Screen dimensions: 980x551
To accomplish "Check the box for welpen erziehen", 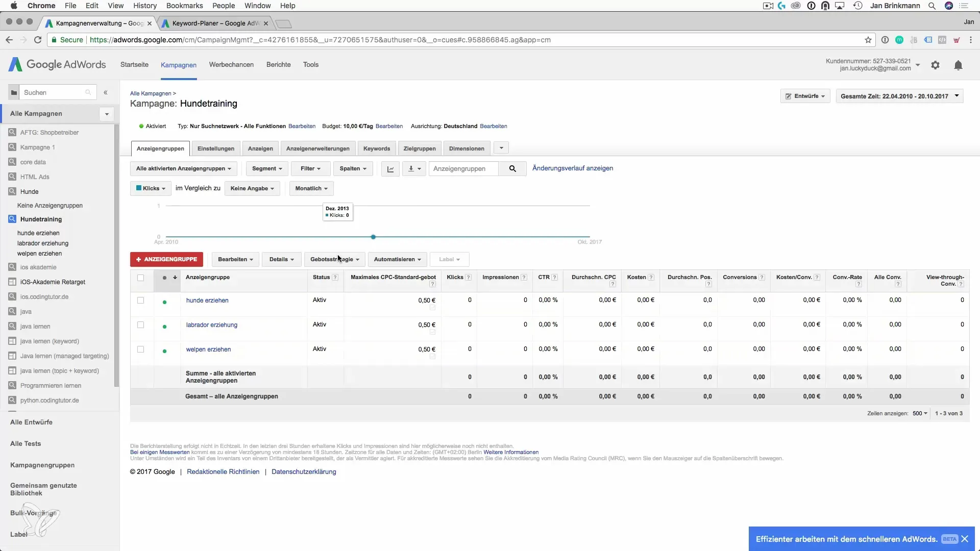I will coord(140,349).
